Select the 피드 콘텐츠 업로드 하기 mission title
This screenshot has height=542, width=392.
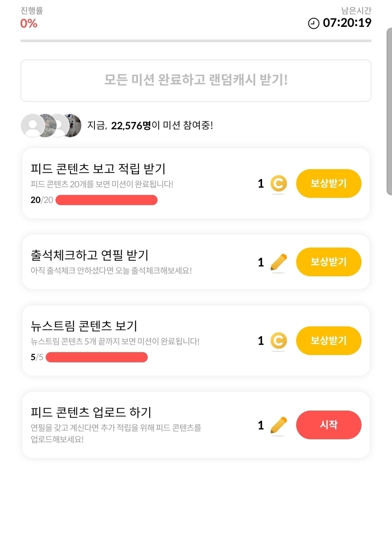[x=91, y=412]
